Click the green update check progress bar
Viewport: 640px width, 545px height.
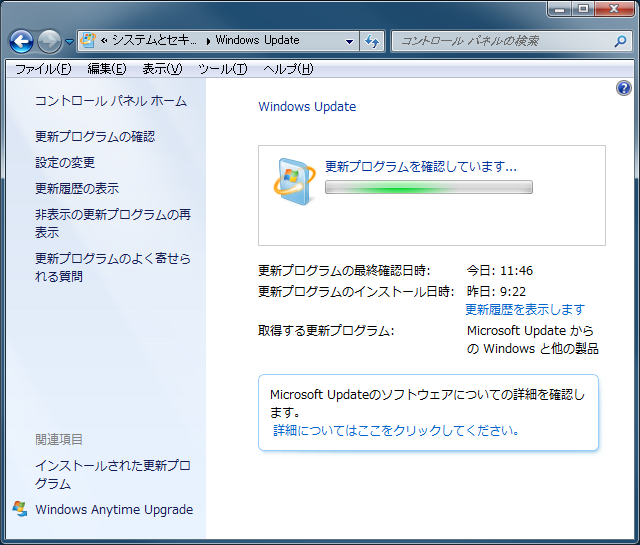point(428,187)
